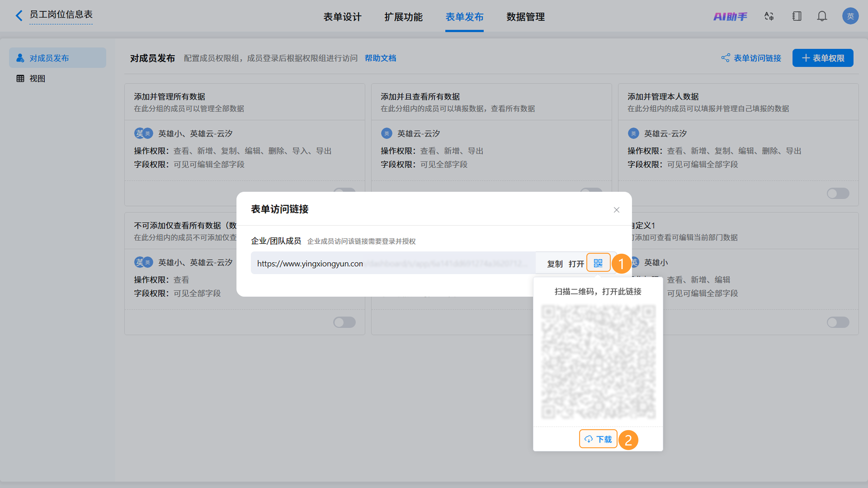The width and height of the screenshot is (868, 488).
Task: Click the card title 添加并且查看所有数据
Action: tap(420, 97)
